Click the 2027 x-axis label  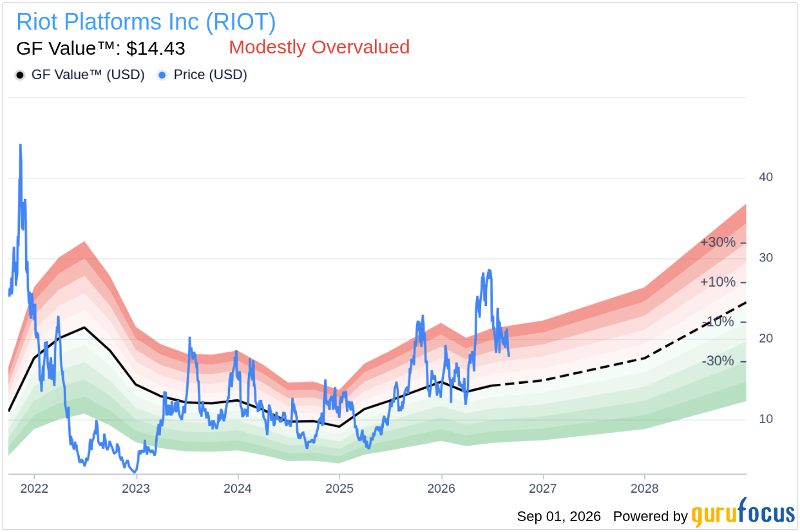click(543, 488)
